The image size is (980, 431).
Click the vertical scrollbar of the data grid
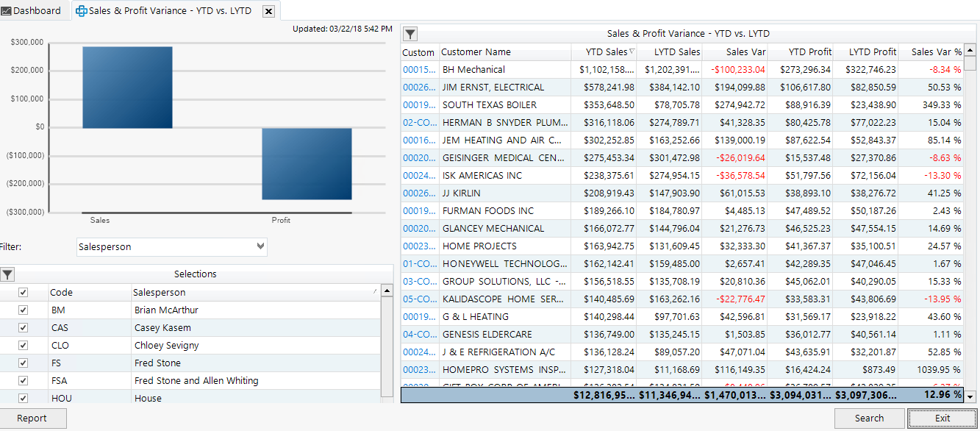tap(972, 221)
